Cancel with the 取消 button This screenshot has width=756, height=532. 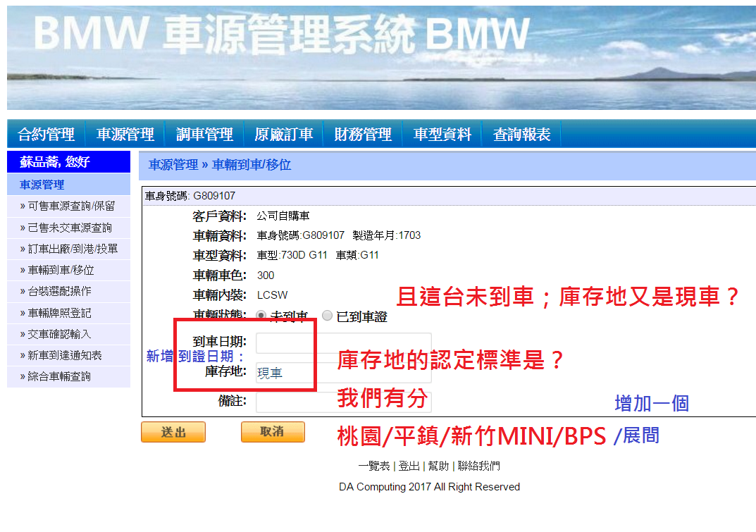pyautogui.click(x=273, y=432)
